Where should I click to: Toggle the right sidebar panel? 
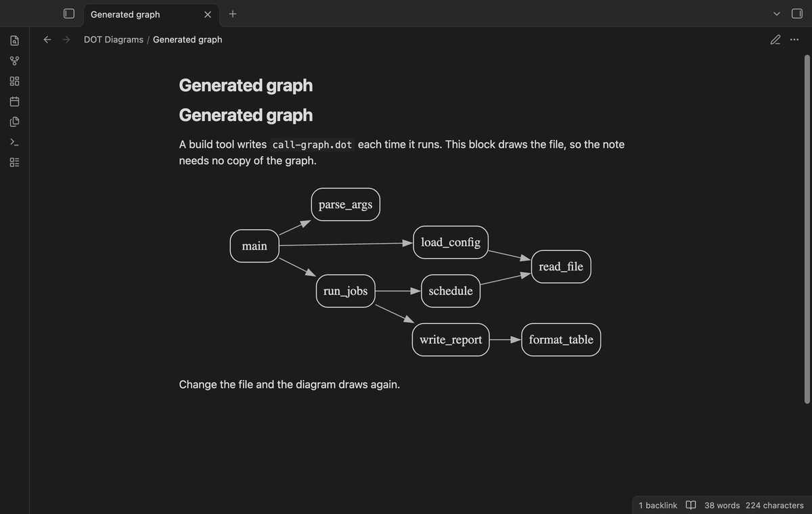tap(796, 14)
